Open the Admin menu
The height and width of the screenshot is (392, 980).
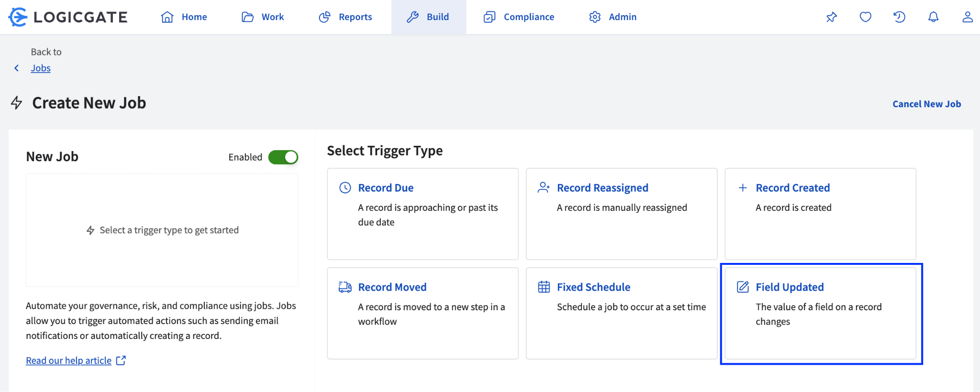(x=613, y=17)
